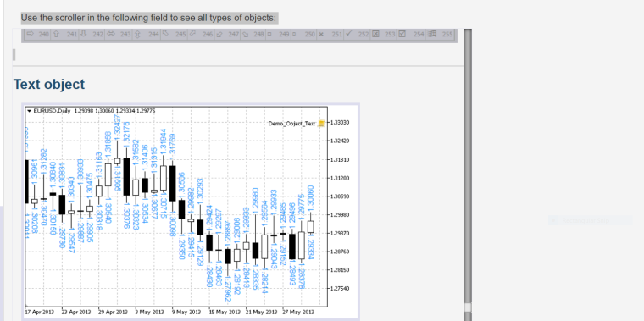
Task: Click code number 247 in symbol table
Action: [234, 35]
